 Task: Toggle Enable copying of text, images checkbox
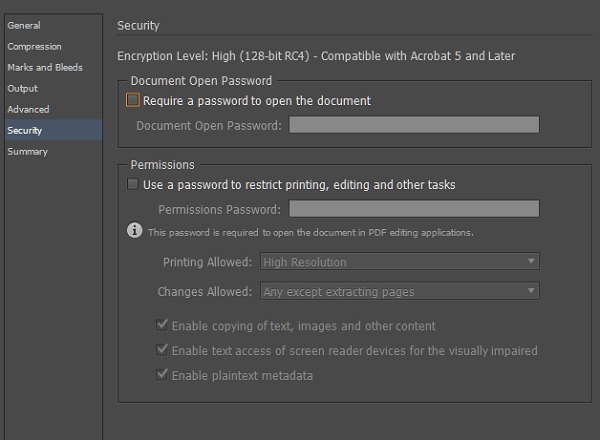(161, 326)
